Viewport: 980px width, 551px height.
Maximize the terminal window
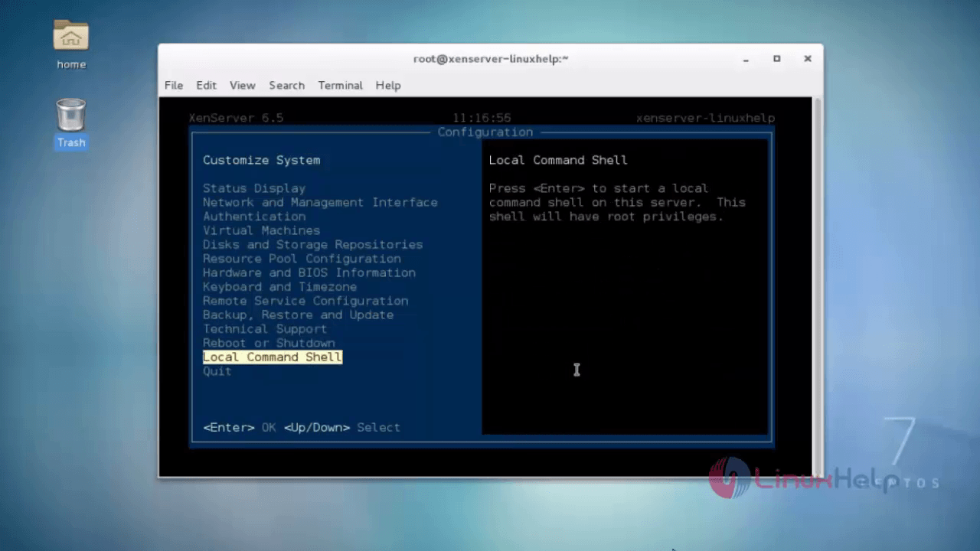click(776, 59)
